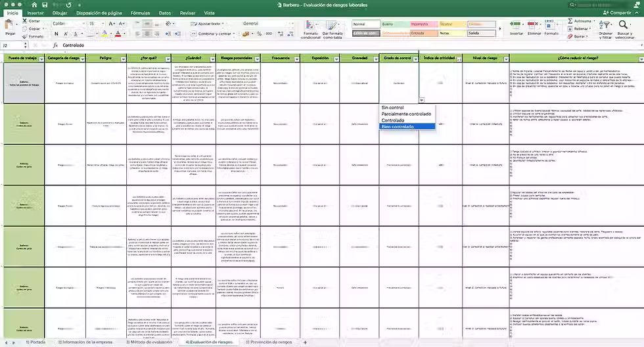Save the workbook with floppy disk icon
This screenshot has height=347, width=644.
(45, 5)
